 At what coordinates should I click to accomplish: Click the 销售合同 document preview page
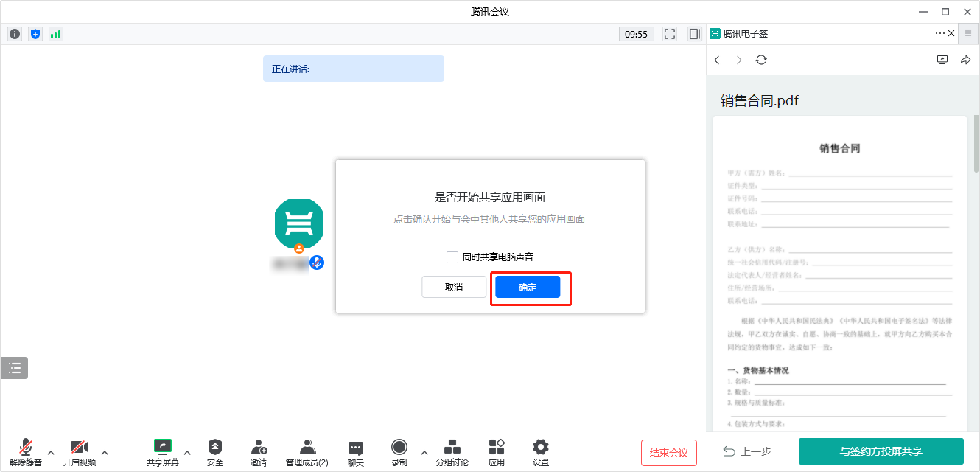(839, 274)
